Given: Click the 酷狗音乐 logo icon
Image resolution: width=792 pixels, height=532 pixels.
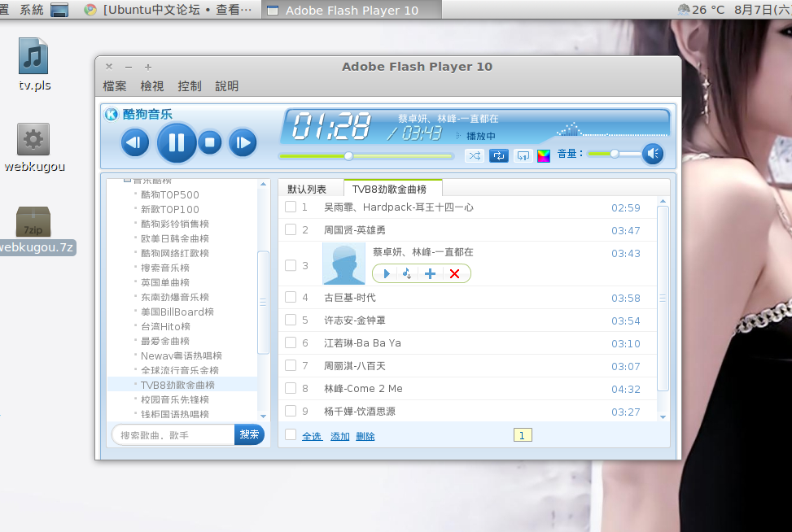Looking at the screenshot, I should (112, 115).
